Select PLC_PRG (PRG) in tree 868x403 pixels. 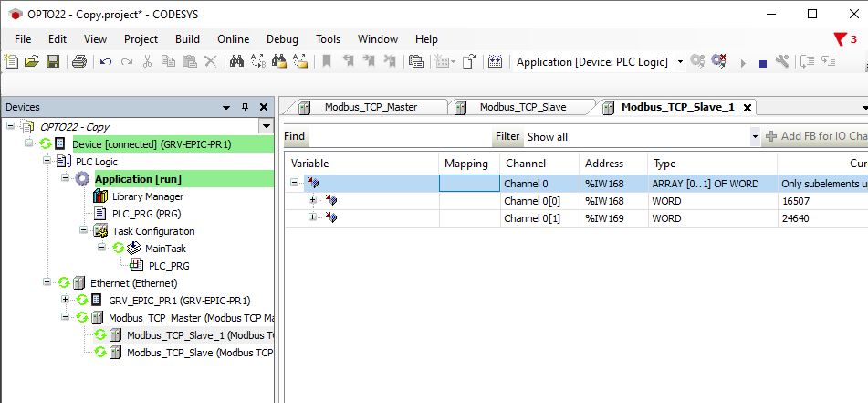[146, 214]
